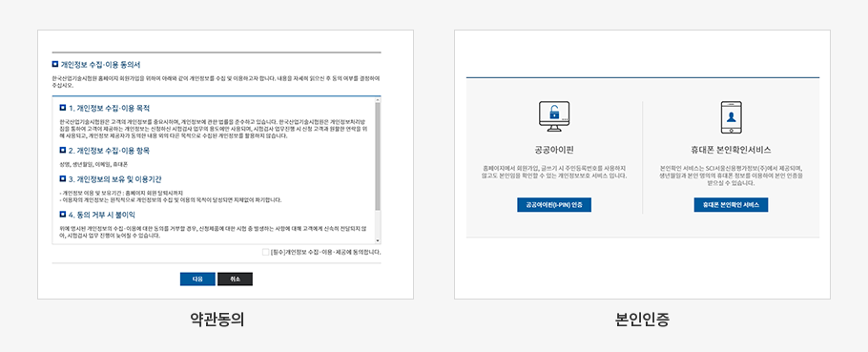Click the agreement text scrollbar thumb

point(378,156)
